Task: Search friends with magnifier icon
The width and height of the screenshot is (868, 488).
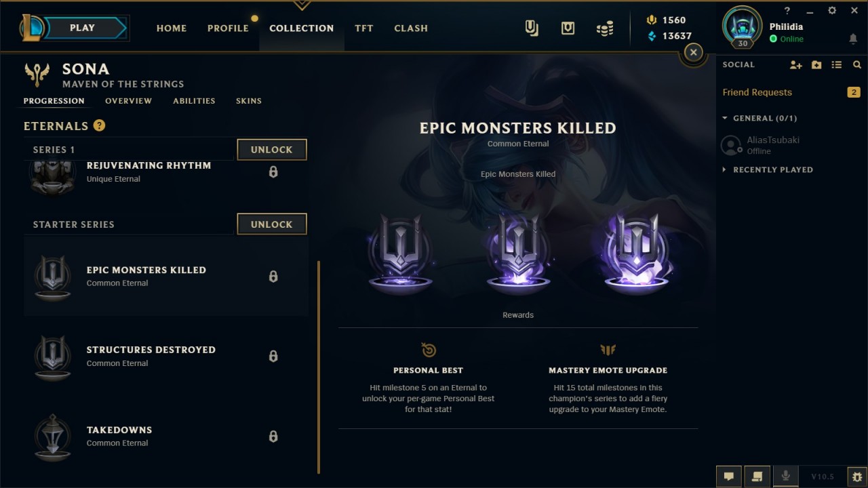Action: pos(857,64)
